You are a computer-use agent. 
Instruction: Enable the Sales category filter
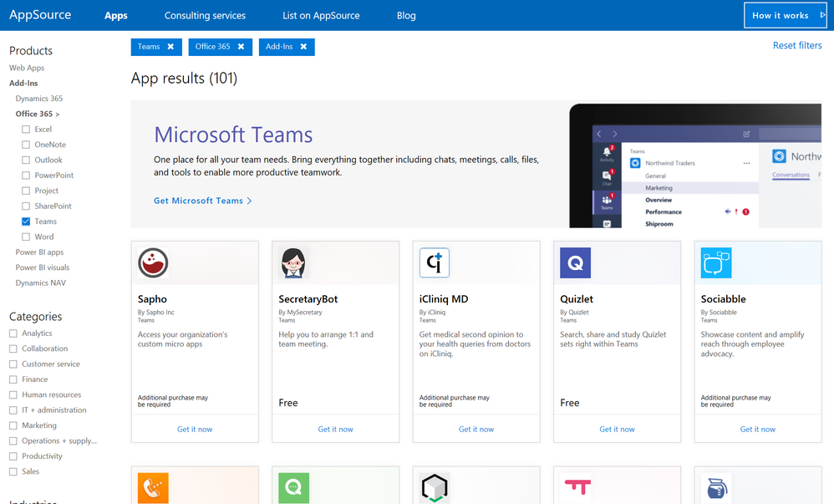coord(13,472)
